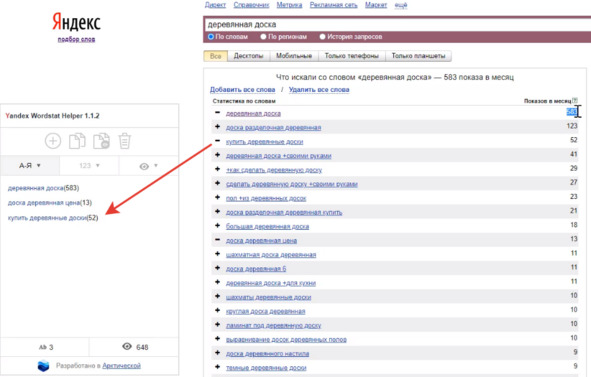Click the plus-circle add icon in Wordstat Helper
Viewport: 591px width, 377px height.
[x=53, y=141]
